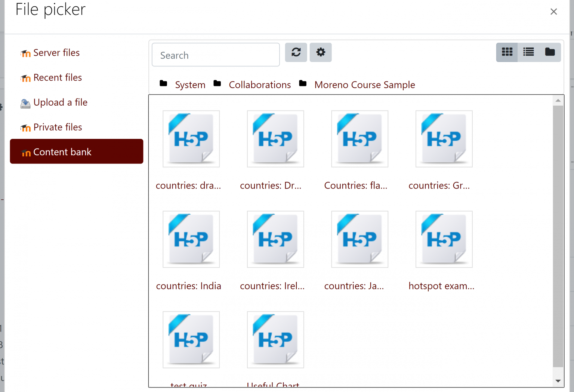
Task: Open the Moreno Course Sample breadcrumb
Action: coord(364,85)
